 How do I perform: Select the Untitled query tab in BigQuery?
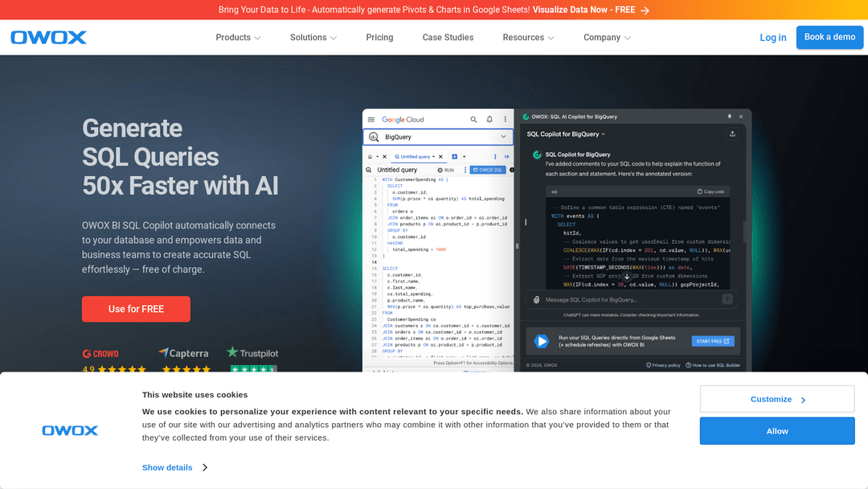pyautogui.click(x=414, y=157)
